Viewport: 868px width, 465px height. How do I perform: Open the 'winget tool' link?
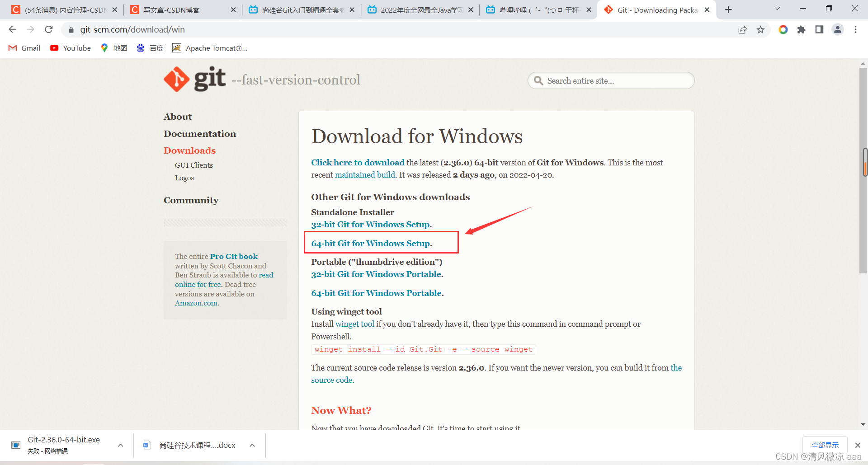[x=355, y=324]
